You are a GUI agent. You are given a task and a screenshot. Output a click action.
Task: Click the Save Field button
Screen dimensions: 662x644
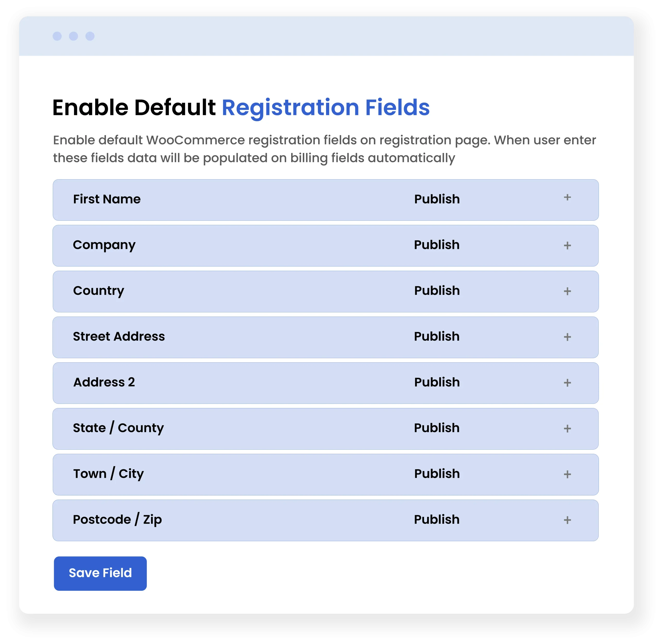[100, 573]
